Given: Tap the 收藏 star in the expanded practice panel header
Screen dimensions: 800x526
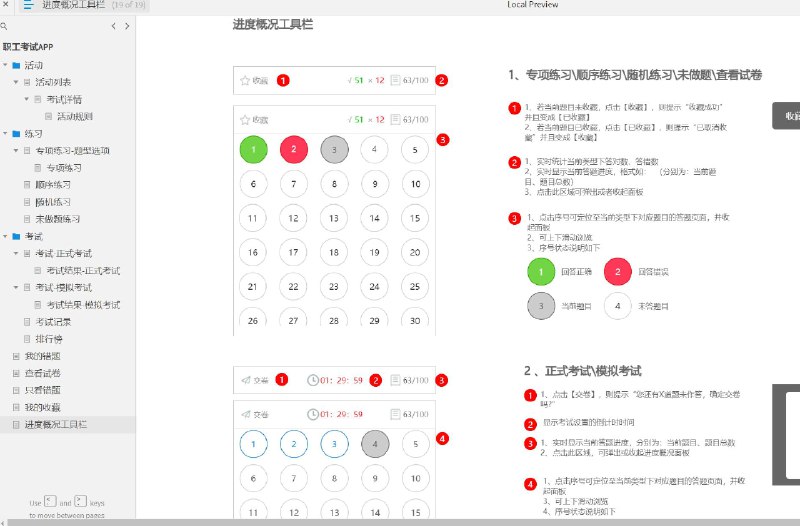Looking at the screenshot, I should click(245, 120).
